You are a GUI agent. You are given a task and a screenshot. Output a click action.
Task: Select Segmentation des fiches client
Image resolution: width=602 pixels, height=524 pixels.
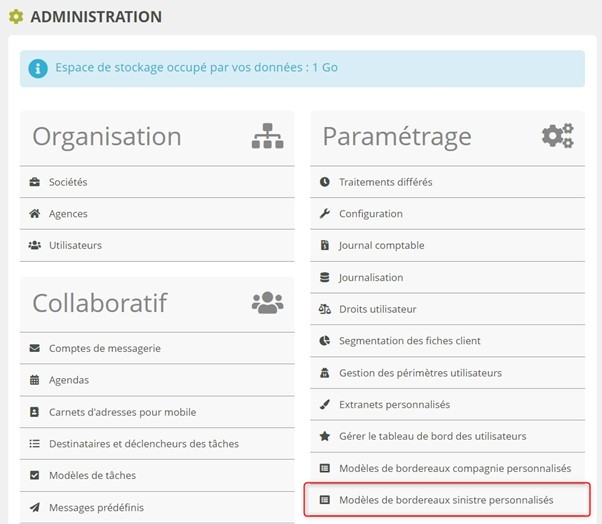409,341
